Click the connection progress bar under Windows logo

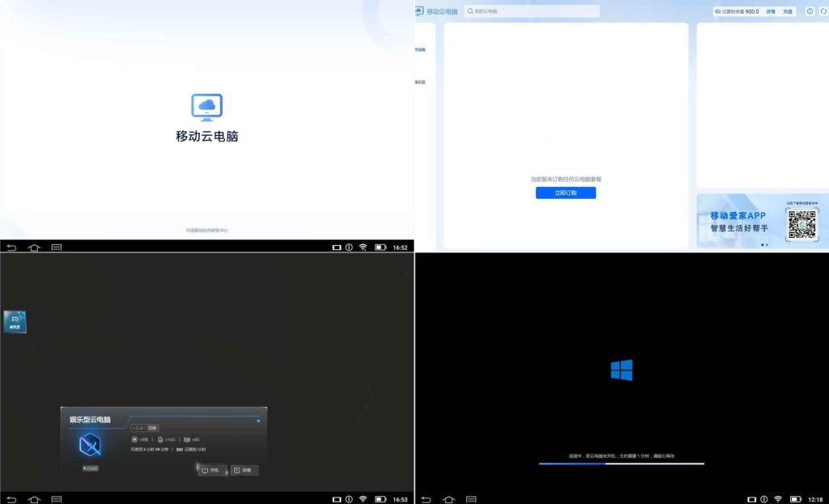tap(621, 464)
